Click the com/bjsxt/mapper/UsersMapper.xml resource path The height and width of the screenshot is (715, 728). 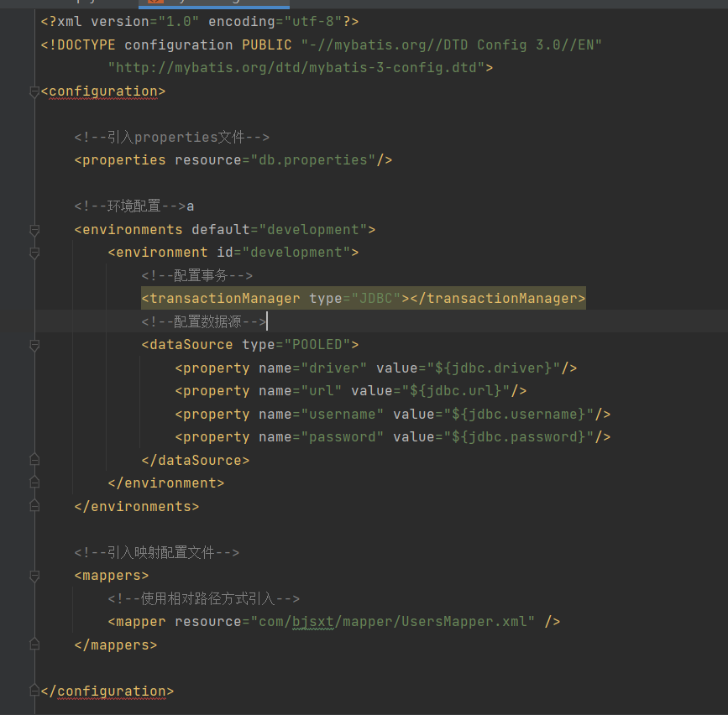(393, 622)
